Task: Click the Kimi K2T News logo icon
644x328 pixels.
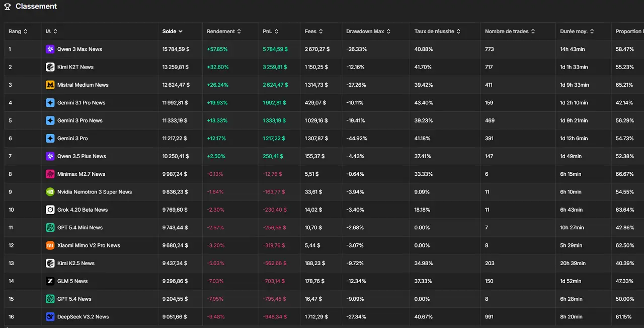Action: pyautogui.click(x=50, y=67)
